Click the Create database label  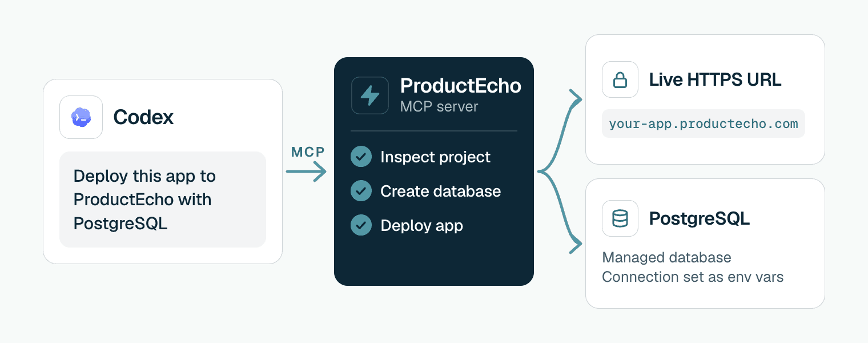coord(441,191)
